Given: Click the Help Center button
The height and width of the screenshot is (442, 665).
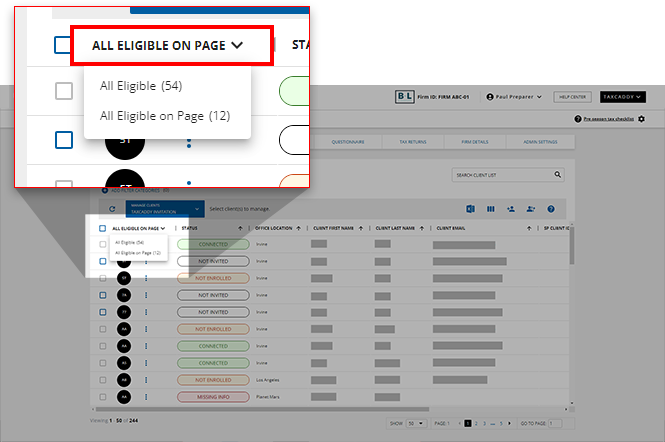Looking at the screenshot, I should (571, 97).
